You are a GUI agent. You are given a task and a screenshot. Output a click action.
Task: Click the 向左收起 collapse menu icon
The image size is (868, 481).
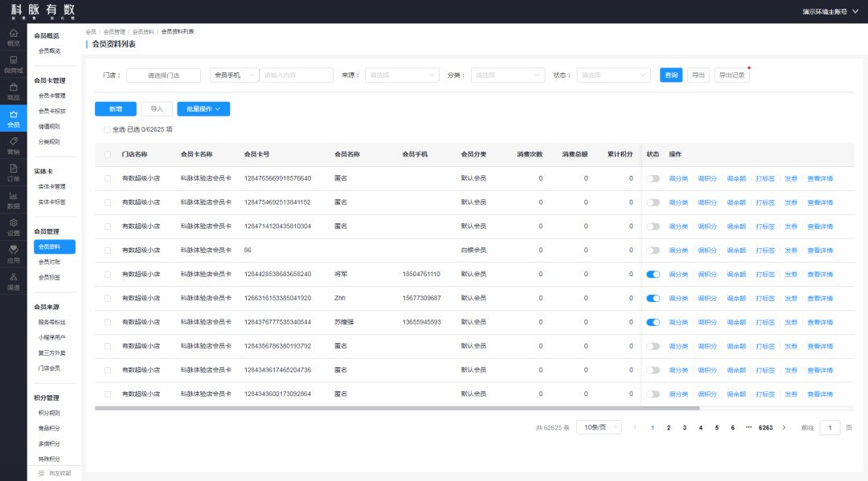41,473
